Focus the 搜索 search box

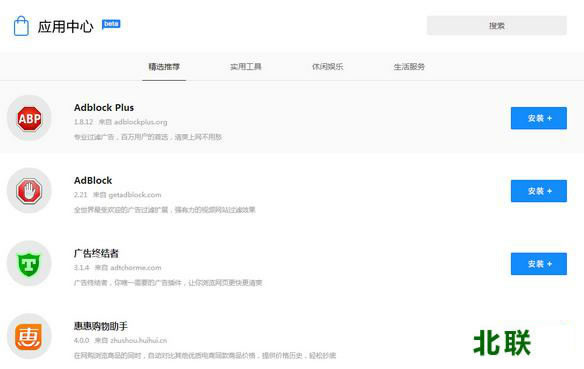pos(496,26)
